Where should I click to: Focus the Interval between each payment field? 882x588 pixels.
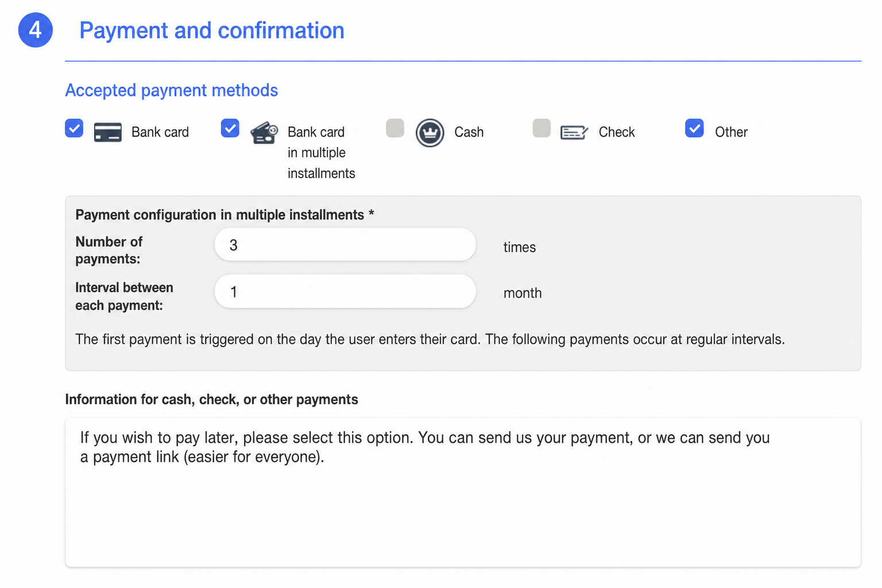click(x=345, y=291)
